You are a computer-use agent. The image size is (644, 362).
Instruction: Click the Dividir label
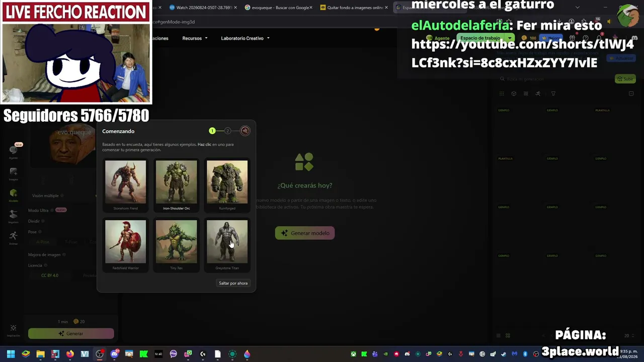pos(34,221)
